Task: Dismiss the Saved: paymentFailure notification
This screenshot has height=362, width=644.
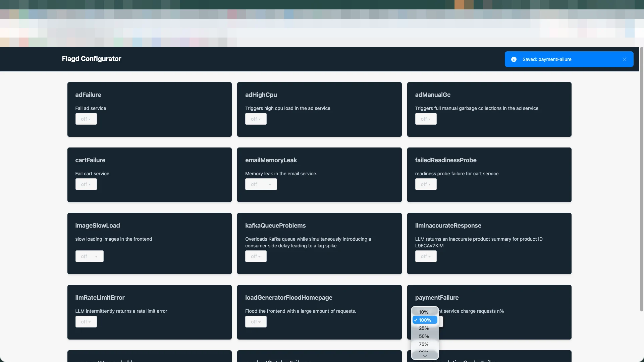Action: tap(625, 59)
